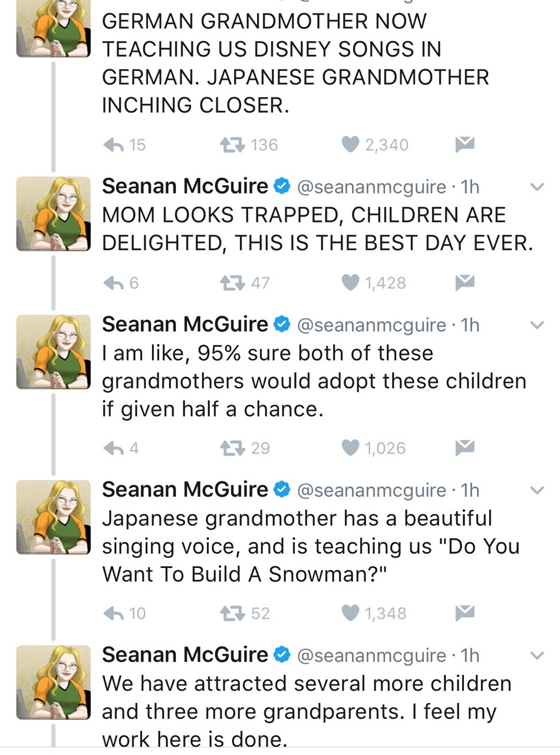This screenshot has width=560, height=755.
Task: Like the tweet with 2,340 likes
Action: 351,145
